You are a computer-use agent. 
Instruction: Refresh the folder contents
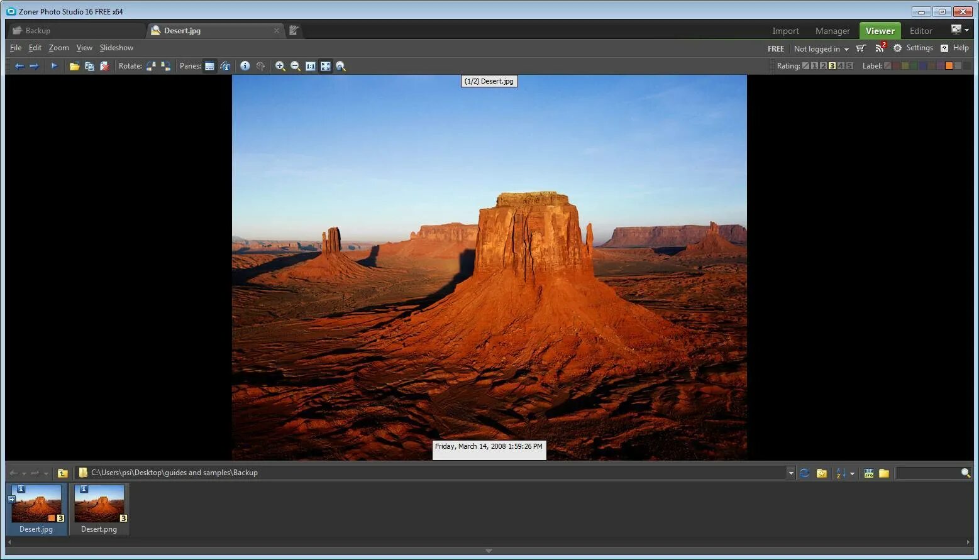click(804, 473)
